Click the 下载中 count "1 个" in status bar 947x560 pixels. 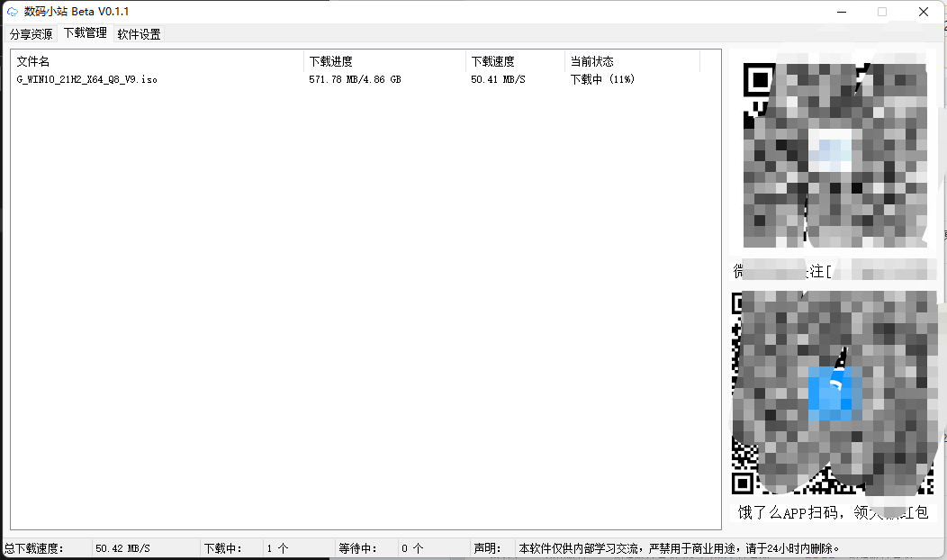click(x=277, y=548)
